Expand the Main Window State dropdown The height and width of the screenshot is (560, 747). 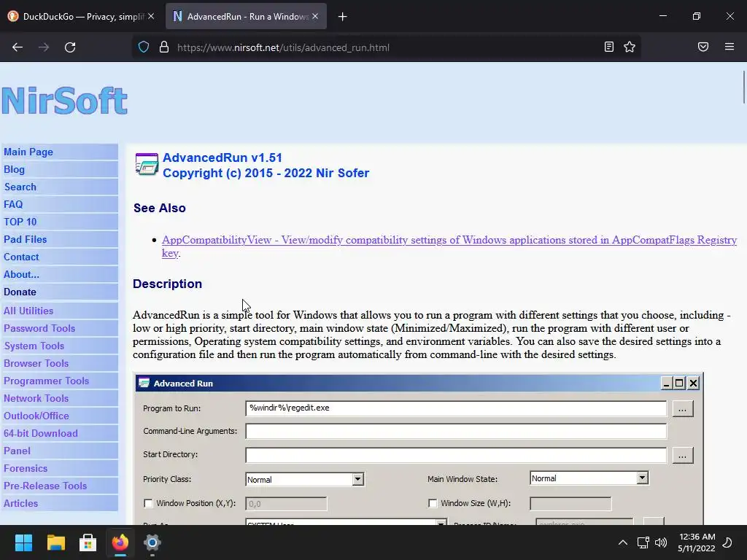tap(642, 478)
